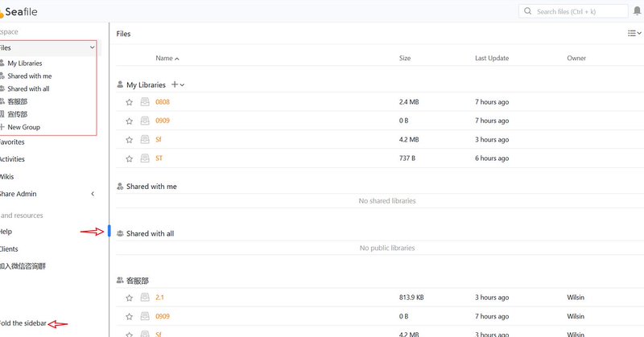Click the No public libraries message

click(387, 248)
